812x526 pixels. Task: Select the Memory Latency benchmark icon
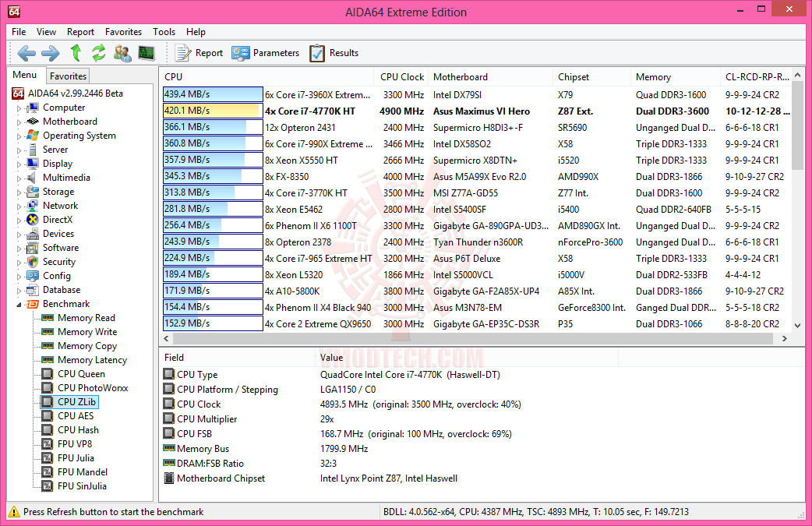(x=48, y=359)
